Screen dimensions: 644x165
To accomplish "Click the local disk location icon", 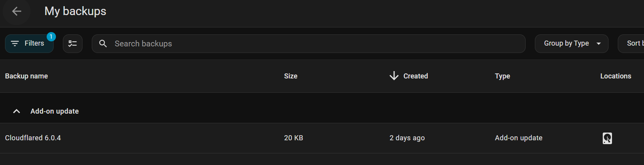I will 607,138.
